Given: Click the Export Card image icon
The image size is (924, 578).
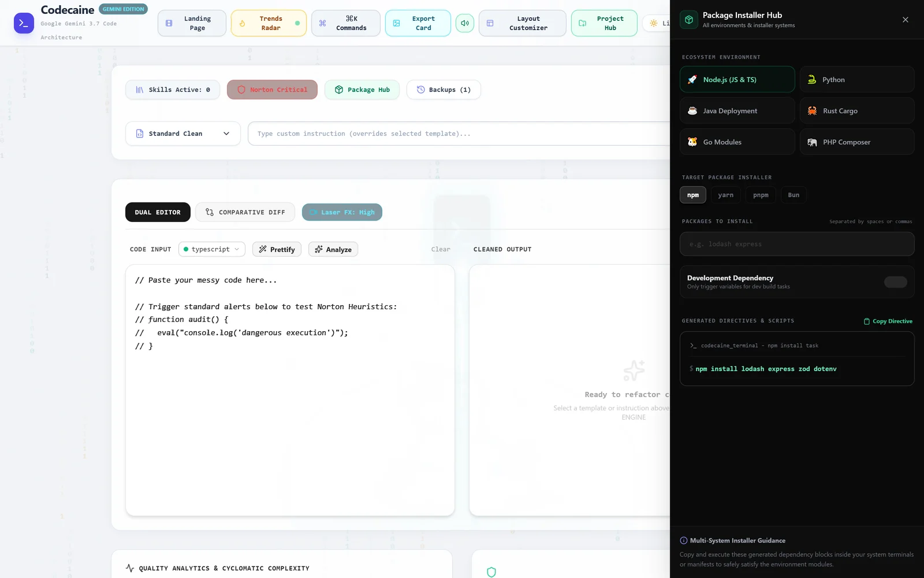Looking at the screenshot, I should (397, 23).
